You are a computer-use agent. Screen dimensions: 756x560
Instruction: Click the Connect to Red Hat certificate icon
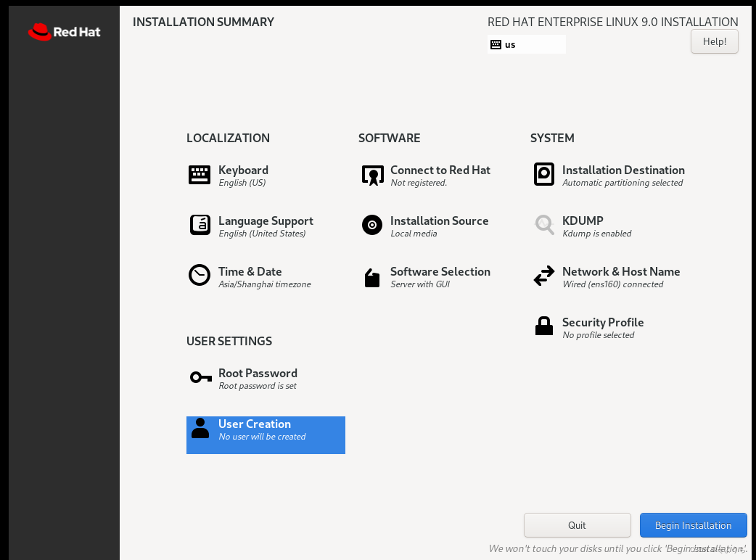coord(372,176)
